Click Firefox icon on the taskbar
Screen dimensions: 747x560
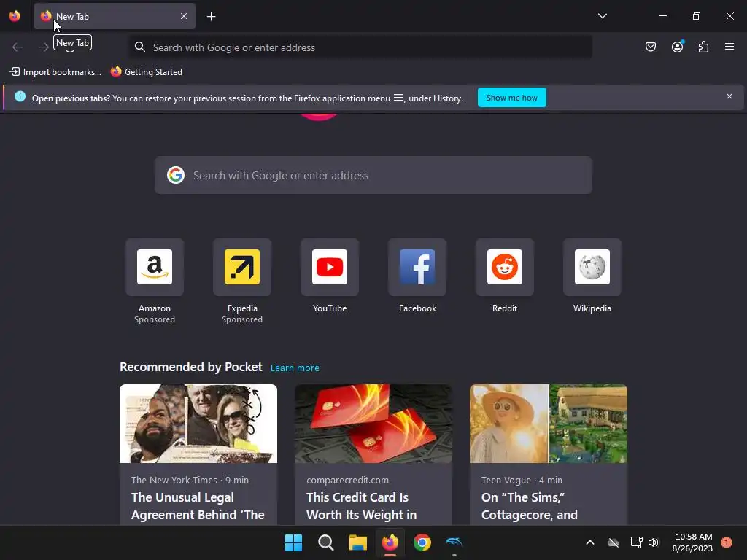pyautogui.click(x=390, y=542)
